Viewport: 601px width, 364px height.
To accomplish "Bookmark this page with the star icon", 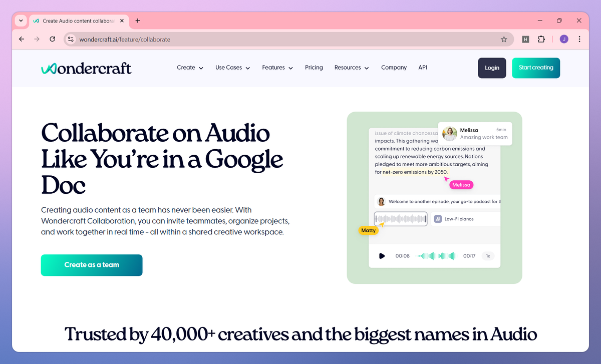I will (x=504, y=39).
